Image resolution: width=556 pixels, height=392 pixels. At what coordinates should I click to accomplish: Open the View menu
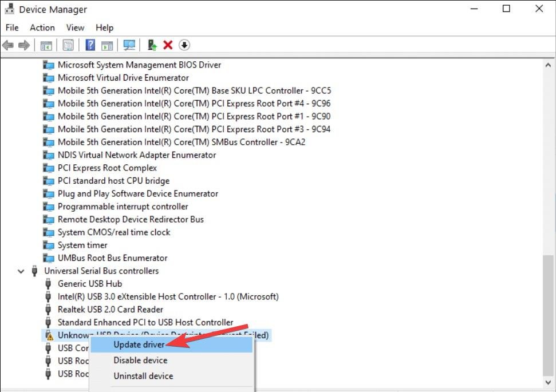[x=75, y=27]
